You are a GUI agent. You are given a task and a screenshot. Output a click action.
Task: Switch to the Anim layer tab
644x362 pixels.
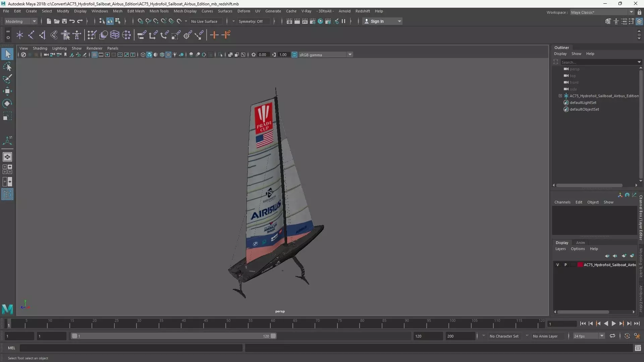(580, 243)
